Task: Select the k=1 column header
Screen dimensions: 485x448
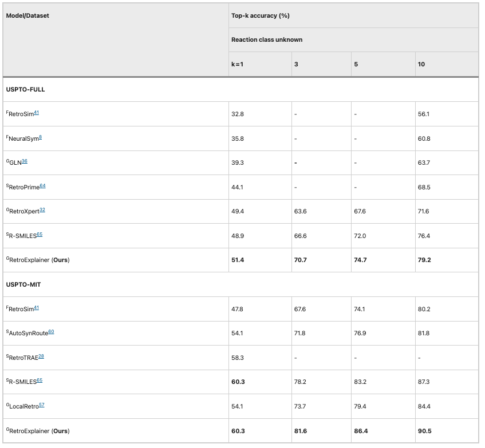Action: (237, 64)
